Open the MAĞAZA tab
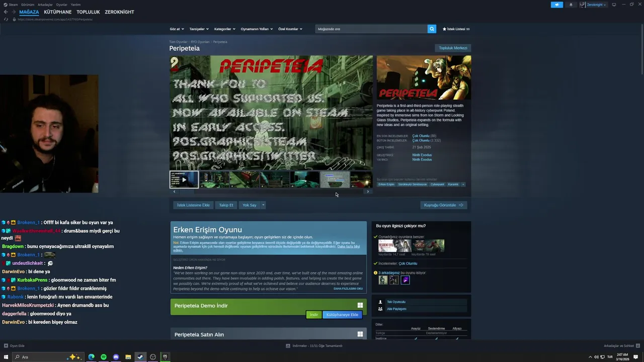This screenshot has width=644, height=362. (29, 12)
